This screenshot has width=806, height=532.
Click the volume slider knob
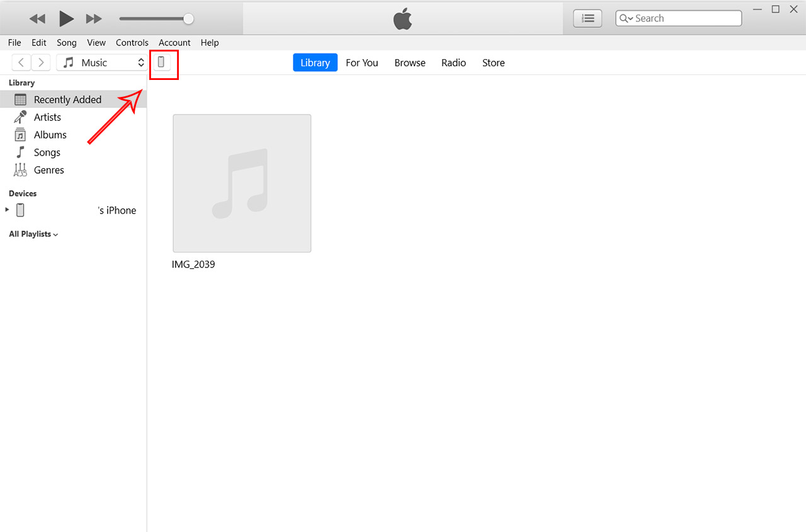[x=188, y=19]
